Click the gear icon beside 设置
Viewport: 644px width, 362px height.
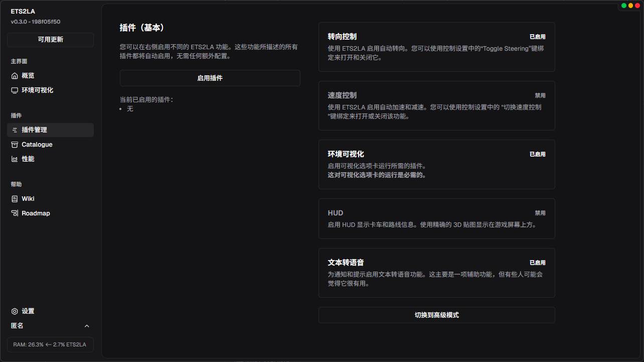click(x=15, y=311)
